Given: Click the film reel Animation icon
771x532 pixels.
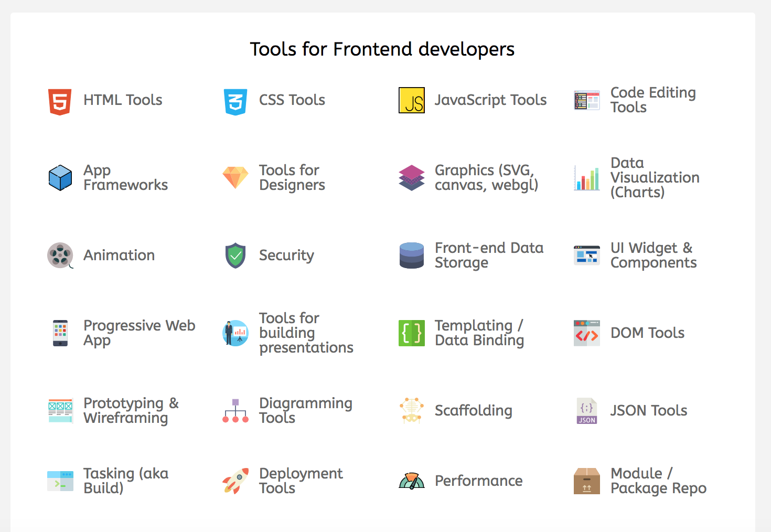Looking at the screenshot, I should tap(59, 256).
